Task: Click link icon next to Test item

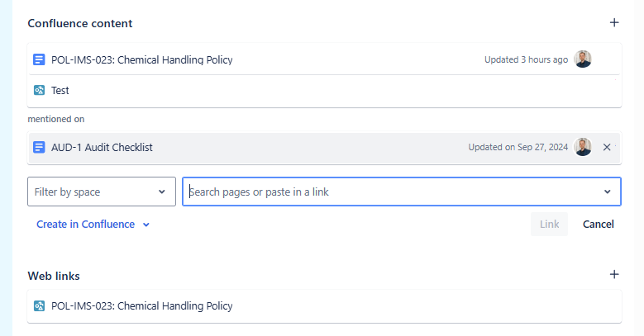Action: [39, 90]
